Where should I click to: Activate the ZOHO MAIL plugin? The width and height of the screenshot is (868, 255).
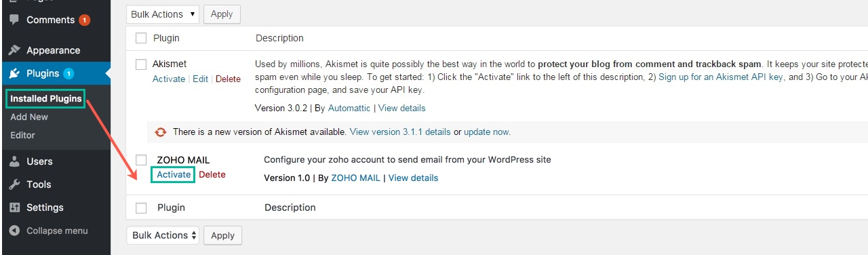coord(174,174)
